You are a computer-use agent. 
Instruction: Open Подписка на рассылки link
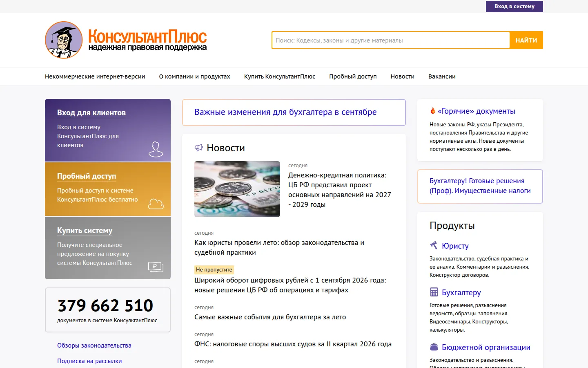pos(89,361)
